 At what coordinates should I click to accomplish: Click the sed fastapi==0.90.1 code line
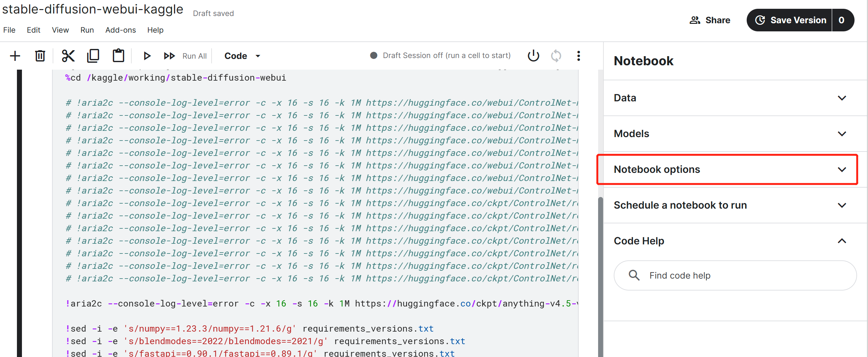[x=260, y=353]
